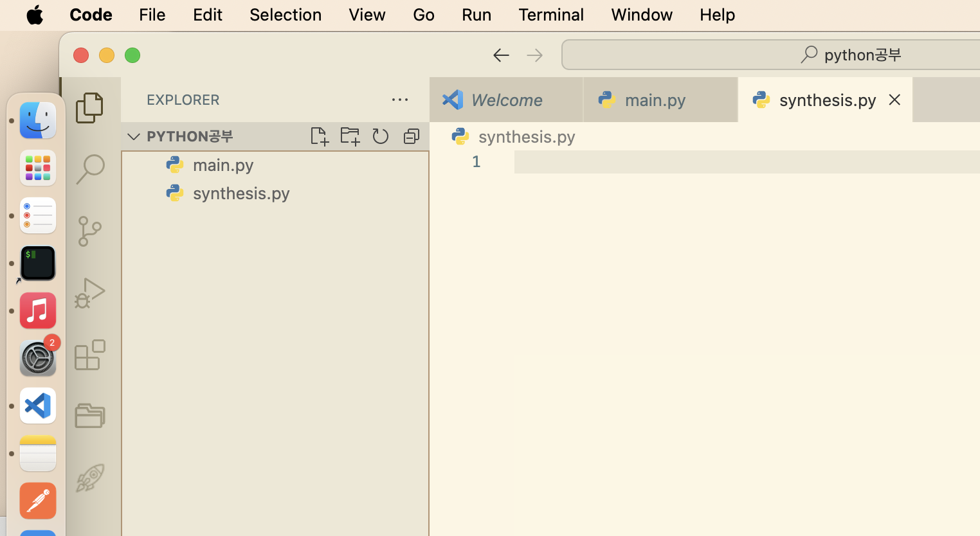The image size is (980, 536).
Task: Open the Selection menu
Action: coord(286,15)
